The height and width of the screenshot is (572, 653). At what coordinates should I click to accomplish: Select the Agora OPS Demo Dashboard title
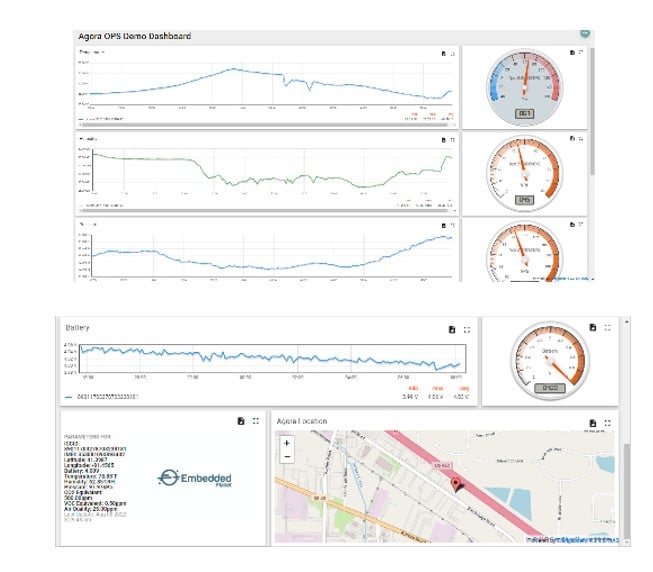(135, 36)
